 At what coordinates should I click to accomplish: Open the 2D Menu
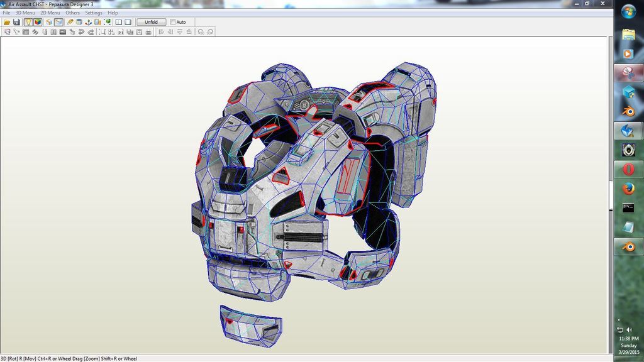(x=50, y=13)
